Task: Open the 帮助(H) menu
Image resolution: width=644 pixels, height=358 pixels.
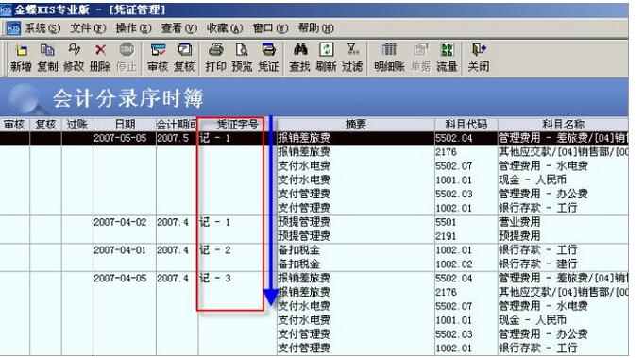Action: tap(315, 28)
